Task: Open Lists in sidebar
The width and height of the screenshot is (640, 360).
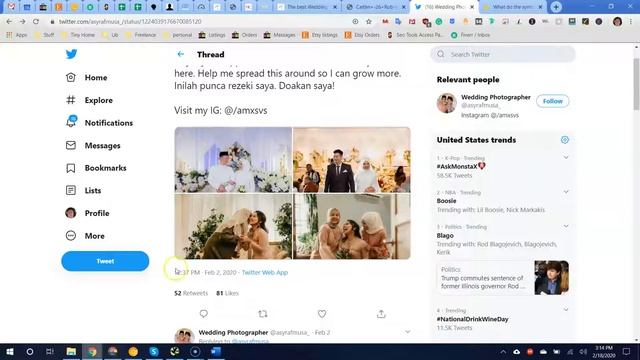Action: tap(83, 190)
